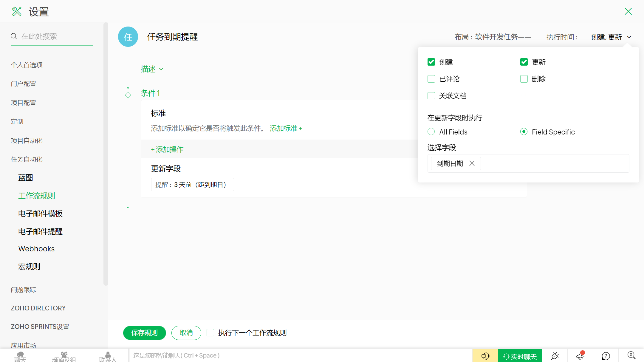Enable the 已评论 checkbox

tap(431, 79)
